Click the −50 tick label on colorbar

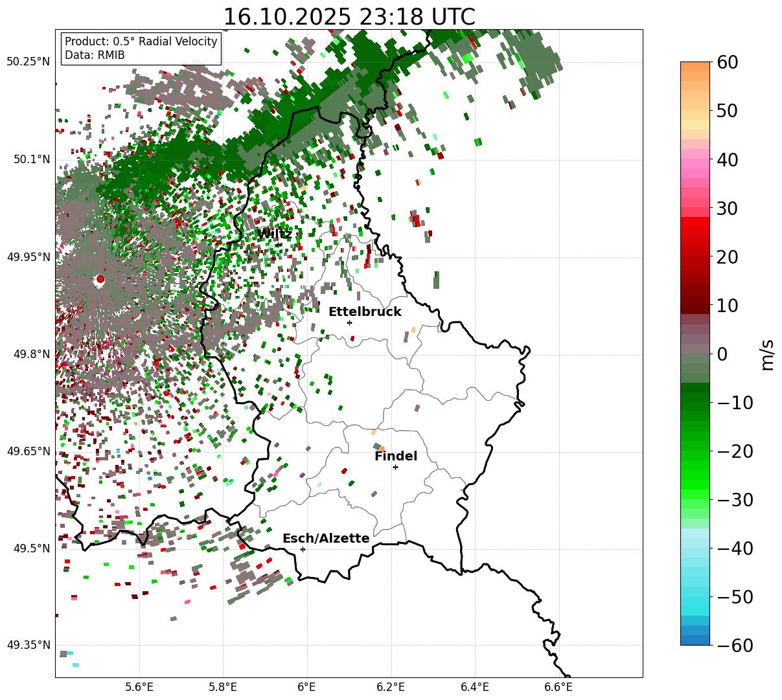[x=735, y=597]
